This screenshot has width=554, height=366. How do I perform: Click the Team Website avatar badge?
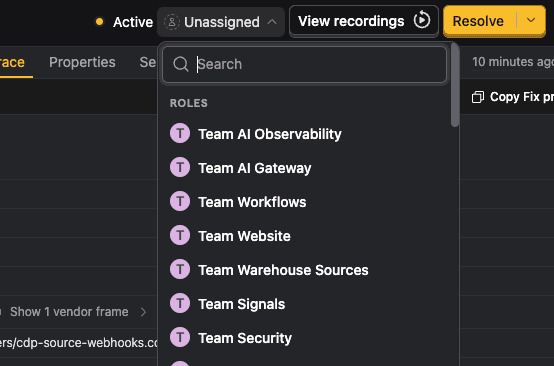(x=180, y=235)
